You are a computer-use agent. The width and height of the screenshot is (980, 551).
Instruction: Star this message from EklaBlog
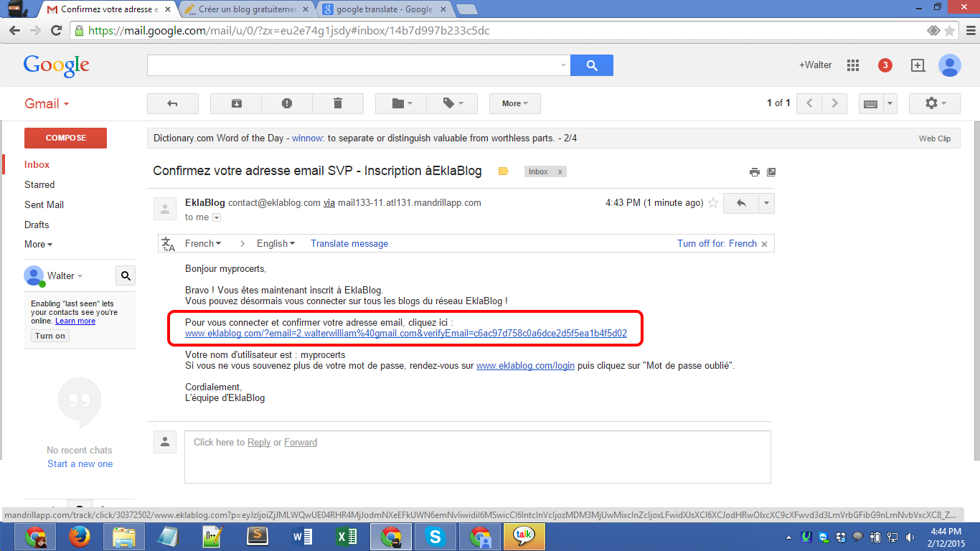click(713, 203)
